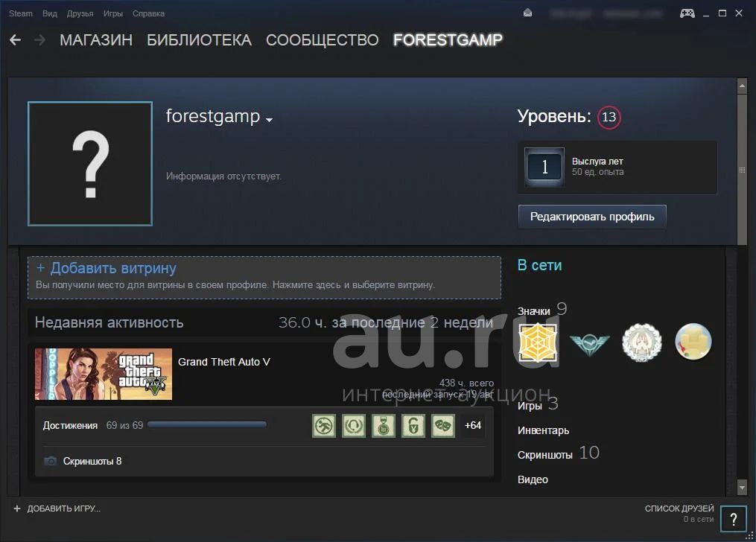Open the Достижения 69 из 69 link

coord(93,425)
